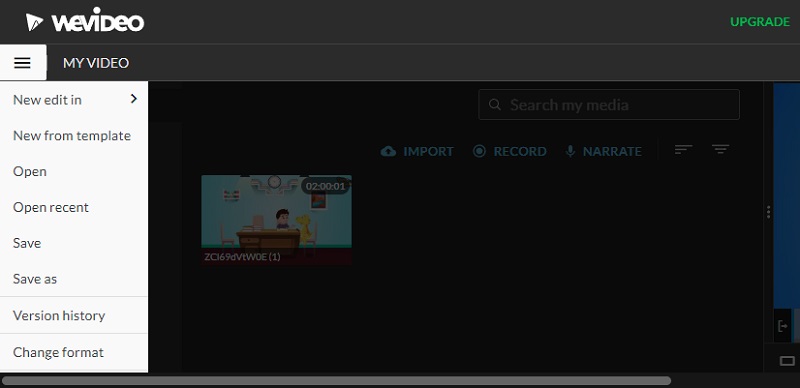Click the horizontal scrollbar
Image resolution: width=800 pixels, height=388 pixels.
tap(337, 381)
